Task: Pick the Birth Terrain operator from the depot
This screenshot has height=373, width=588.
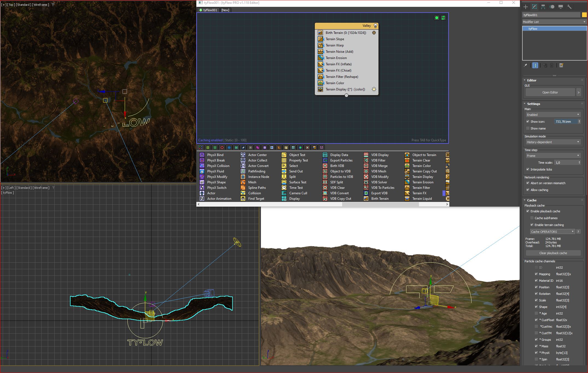Action: pos(376,199)
